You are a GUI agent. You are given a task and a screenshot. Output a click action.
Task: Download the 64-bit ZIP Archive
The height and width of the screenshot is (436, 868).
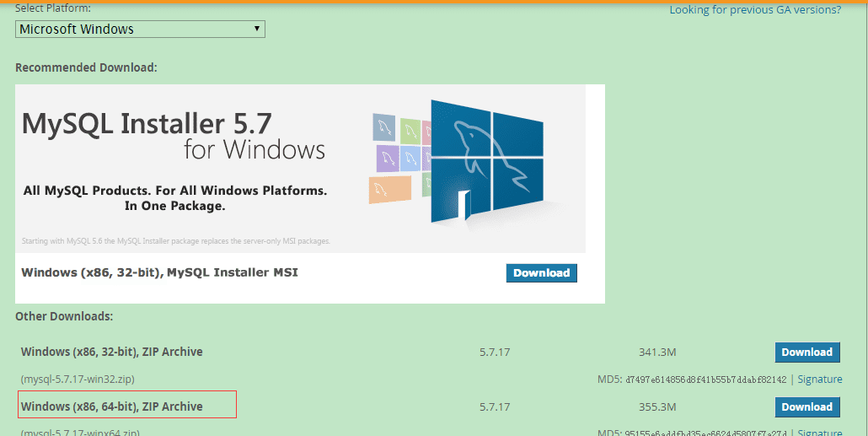(807, 407)
